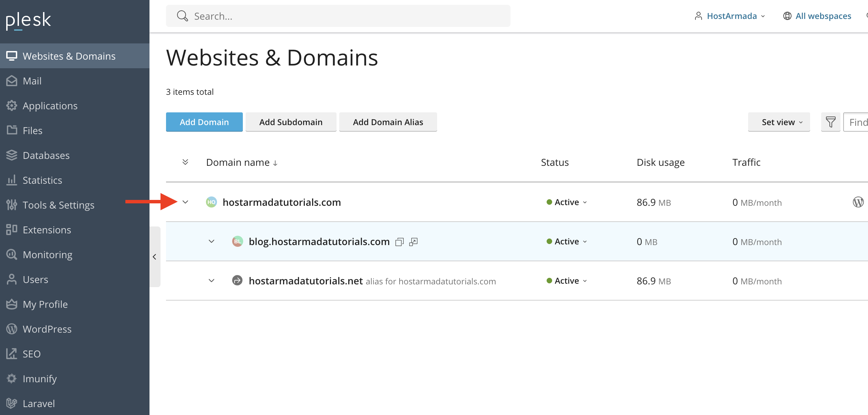This screenshot has height=415, width=868.
Task: View Statistics page
Action: 75,180
